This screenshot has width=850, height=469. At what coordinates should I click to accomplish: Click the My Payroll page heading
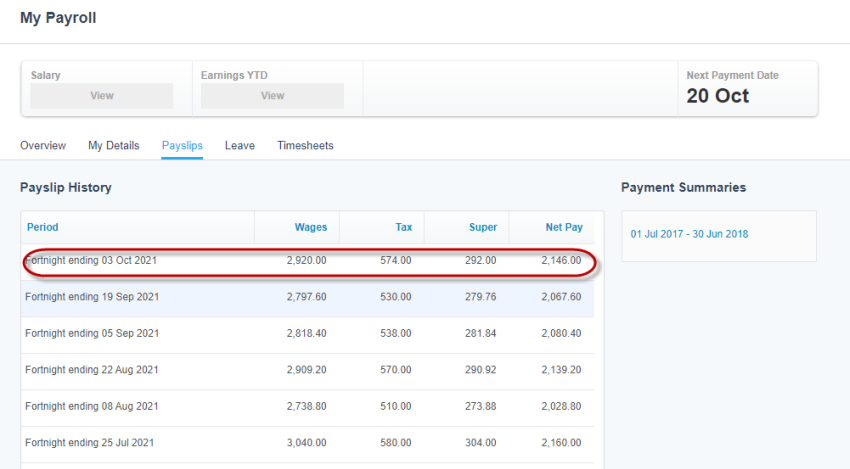click(x=58, y=18)
